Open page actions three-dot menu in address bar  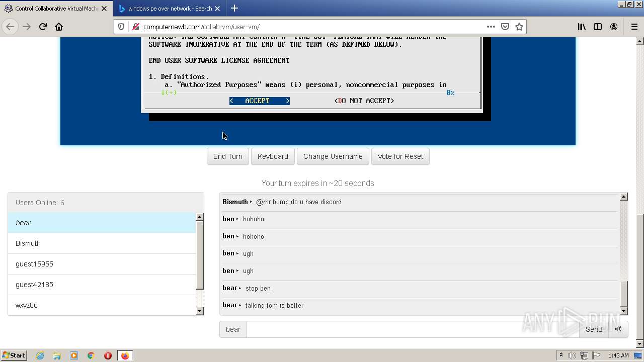tap(491, 27)
